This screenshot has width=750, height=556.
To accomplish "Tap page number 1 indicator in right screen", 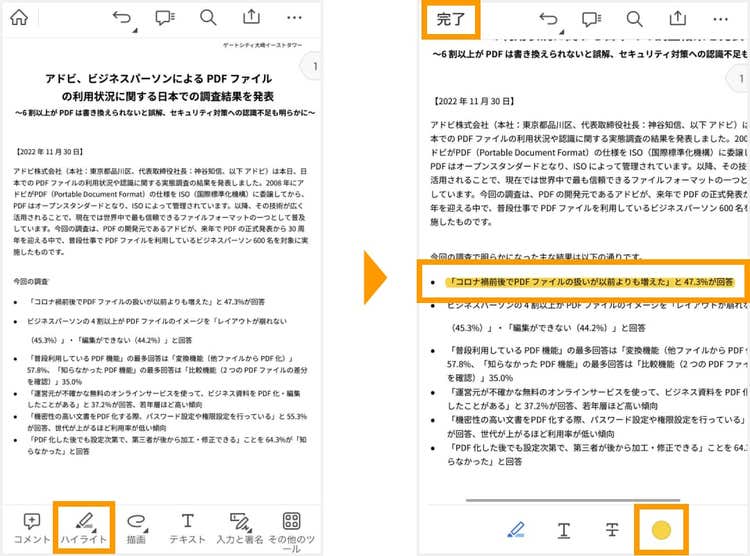I will pyautogui.click(x=739, y=78).
